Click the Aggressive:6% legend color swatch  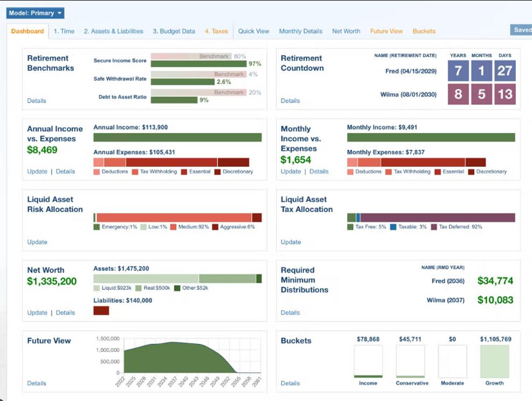coord(215,227)
